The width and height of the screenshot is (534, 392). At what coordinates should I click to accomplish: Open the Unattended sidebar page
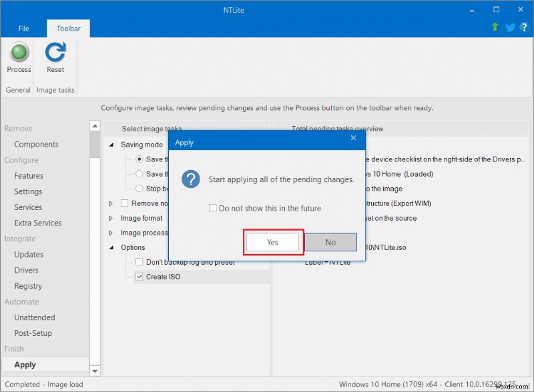pyautogui.click(x=35, y=317)
